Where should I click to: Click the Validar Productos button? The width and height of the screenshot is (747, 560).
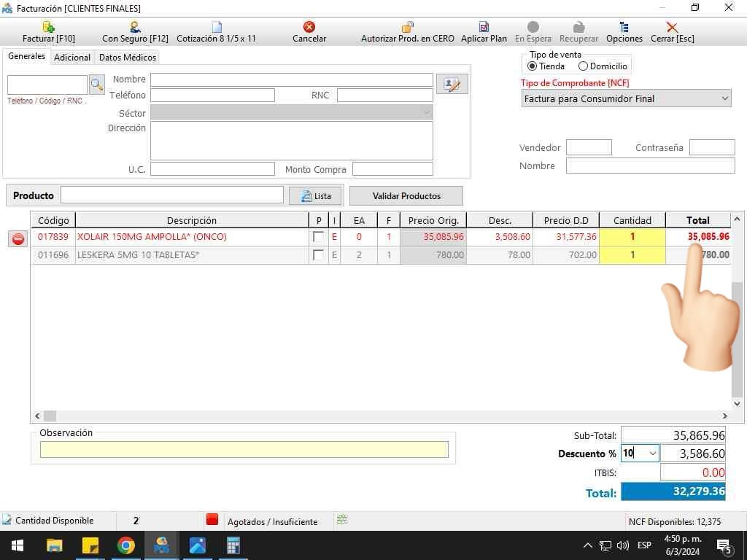[x=406, y=195]
